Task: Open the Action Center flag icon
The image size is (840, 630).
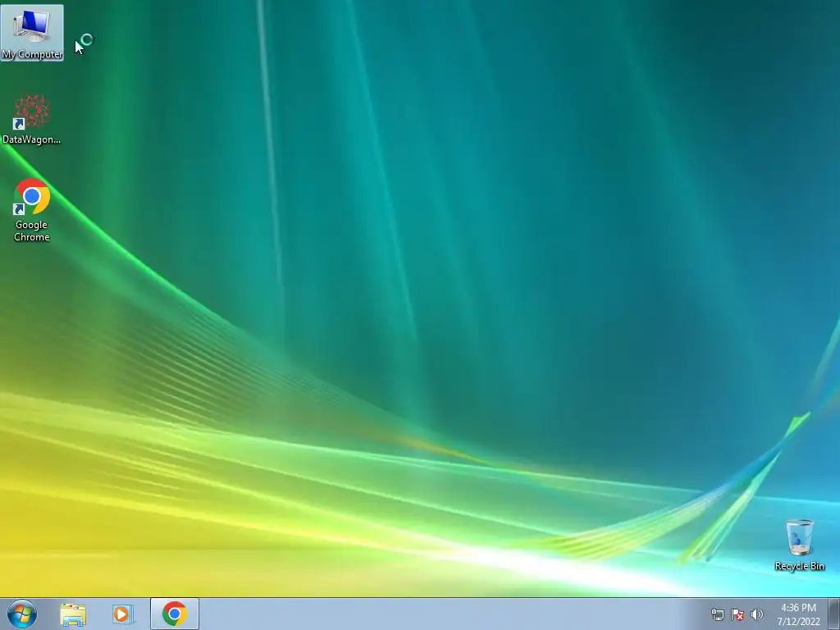Action: coord(737,614)
